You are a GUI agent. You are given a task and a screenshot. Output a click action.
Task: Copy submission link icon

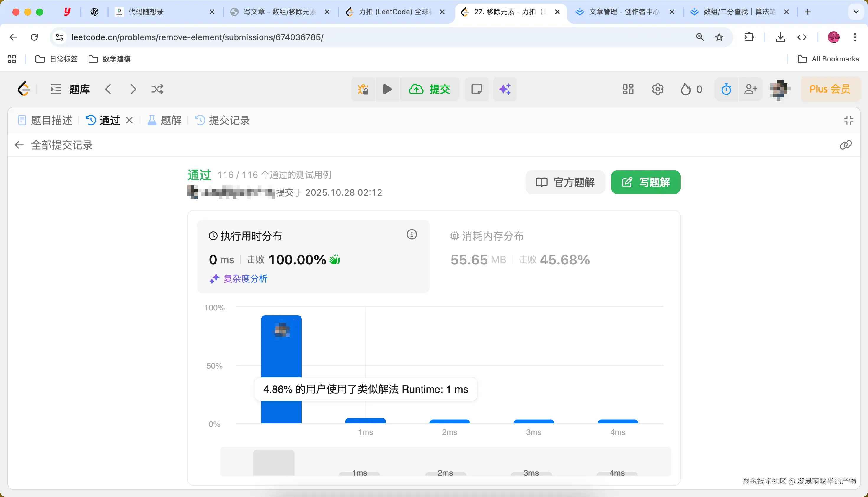click(846, 145)
